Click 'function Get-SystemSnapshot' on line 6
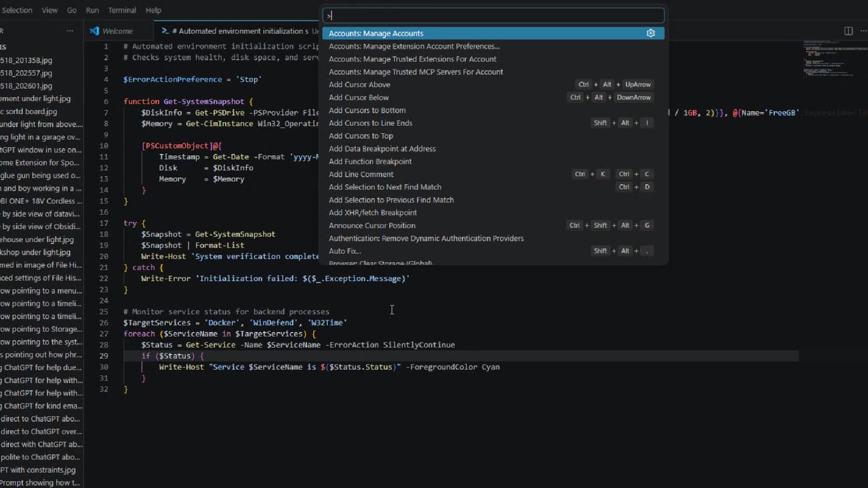The width and height of the screenshot is (868, 488). pyautogui.click(x=183, y=101)
